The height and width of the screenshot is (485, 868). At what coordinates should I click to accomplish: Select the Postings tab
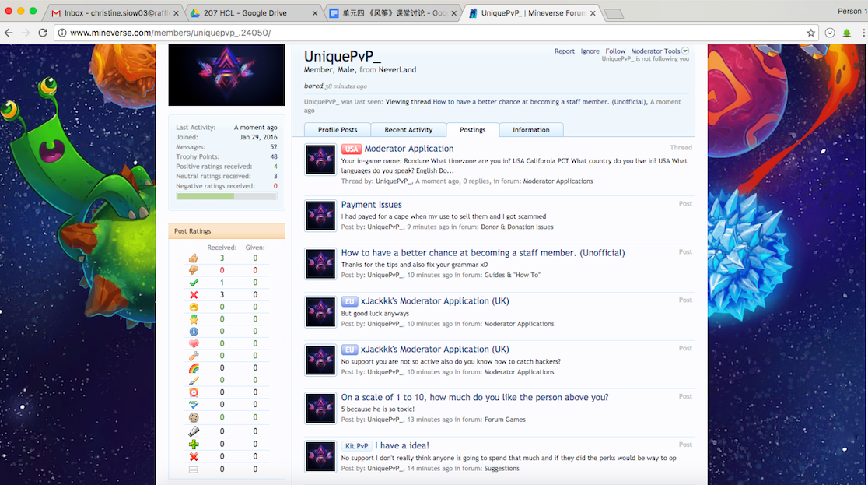(472, 130)
